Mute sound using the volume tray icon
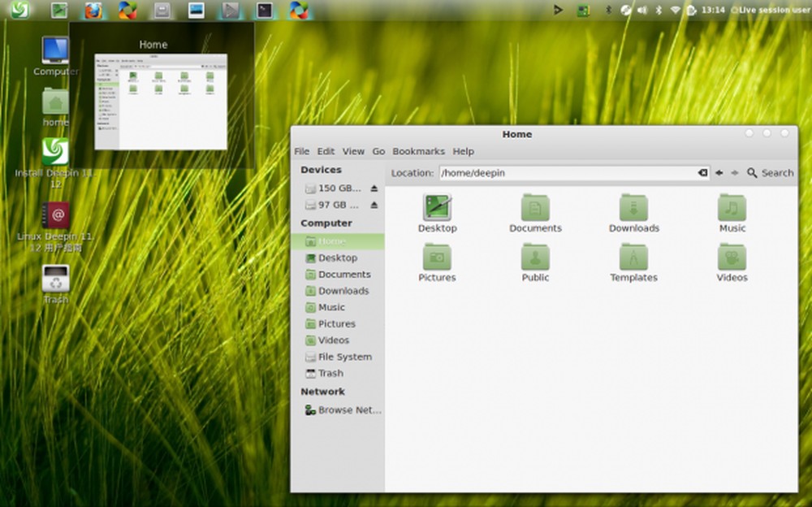The height and width of the screenshot is (507, 812). 641,10
